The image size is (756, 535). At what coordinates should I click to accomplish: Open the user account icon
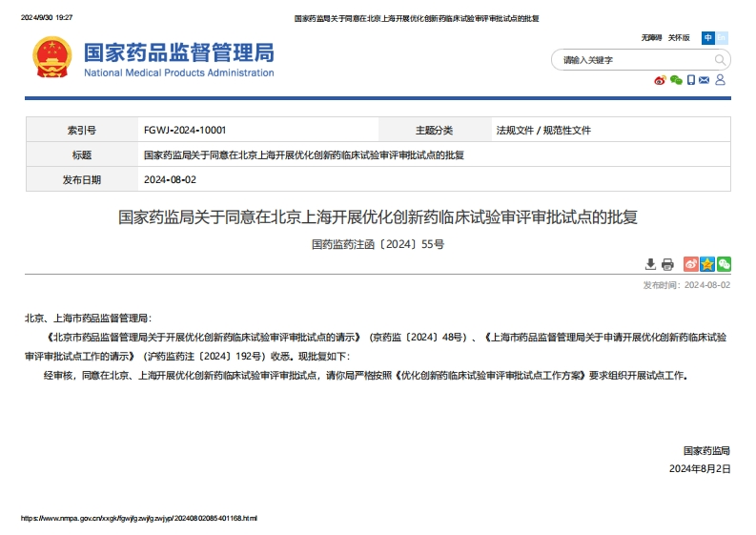point(720,80)
